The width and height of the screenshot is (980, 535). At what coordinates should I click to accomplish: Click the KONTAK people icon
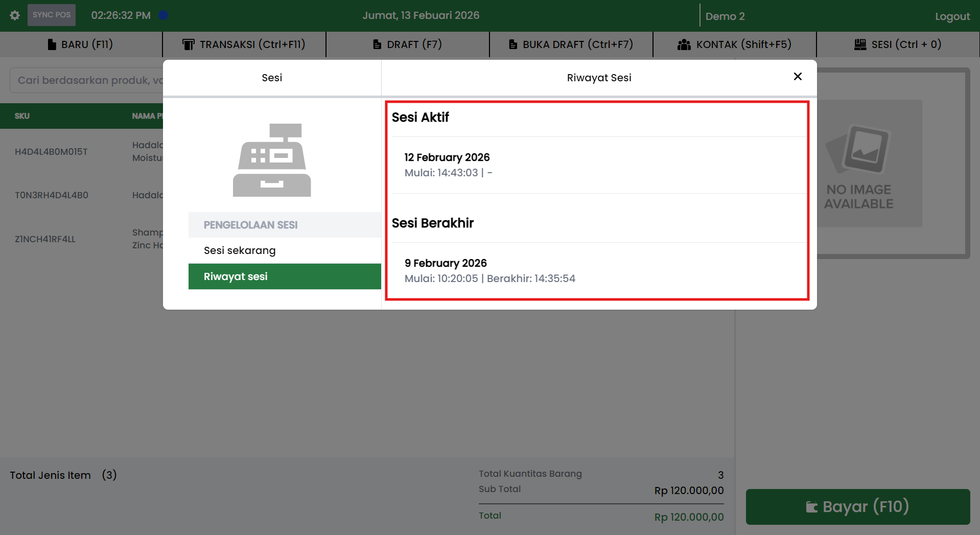[684, 44]
